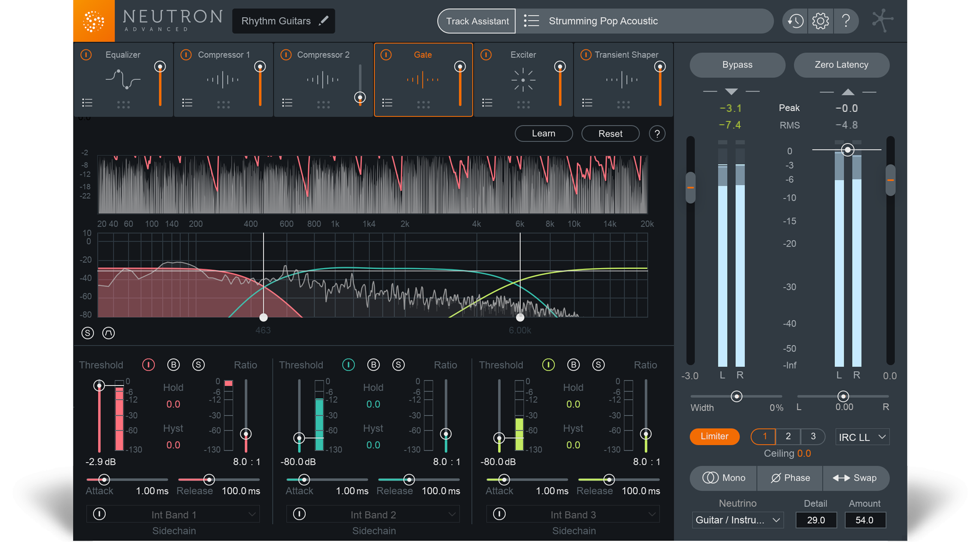Toggle the Compressor 1 module power

pyautogui.click(x=186, y=55)
